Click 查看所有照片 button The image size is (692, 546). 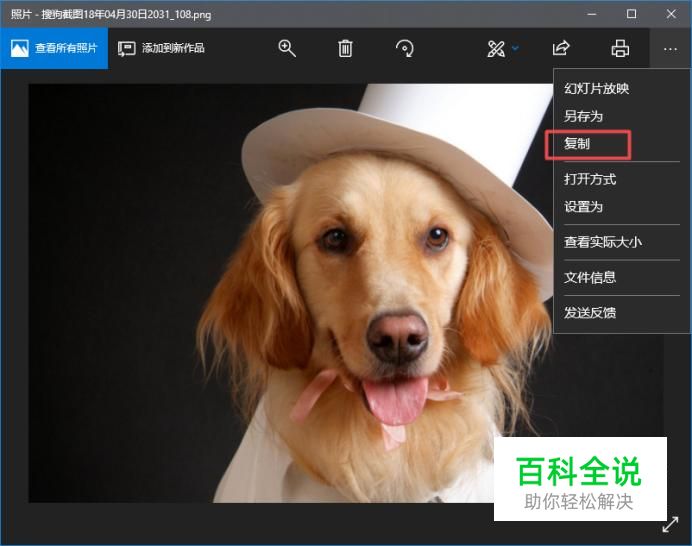point(54,48)
